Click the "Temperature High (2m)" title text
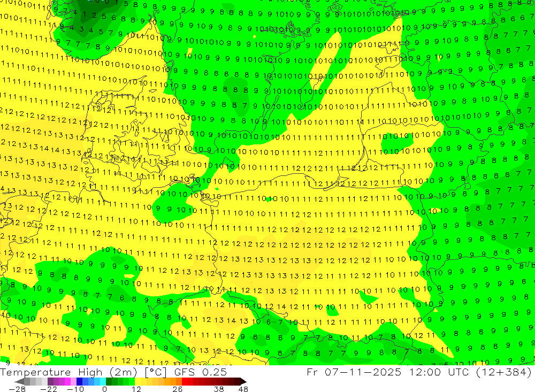535x392 pixels. click(68, 372)
